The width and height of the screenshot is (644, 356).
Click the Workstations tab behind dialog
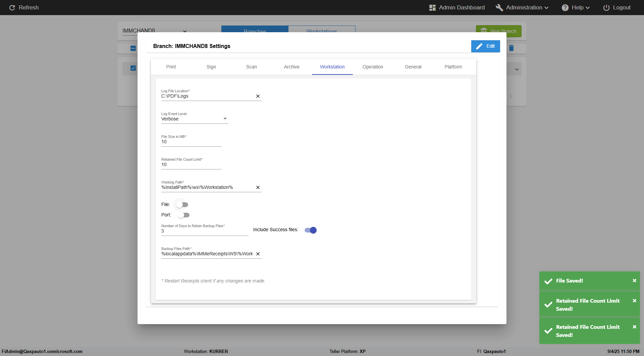click(322, 29)
